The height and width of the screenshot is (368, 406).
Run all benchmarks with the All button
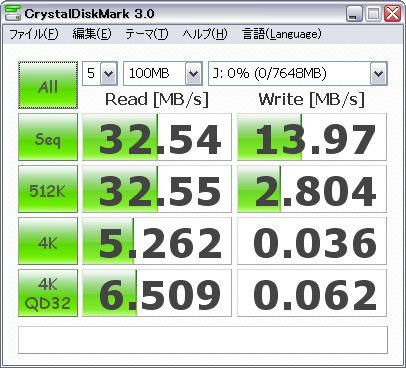click(x=48, y=85)
